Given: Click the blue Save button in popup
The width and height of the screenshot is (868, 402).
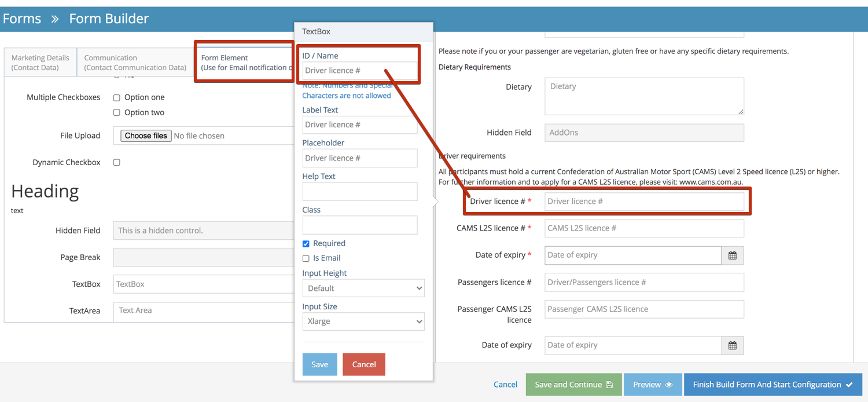Looking at the screenshot, I should click(319, 364).
